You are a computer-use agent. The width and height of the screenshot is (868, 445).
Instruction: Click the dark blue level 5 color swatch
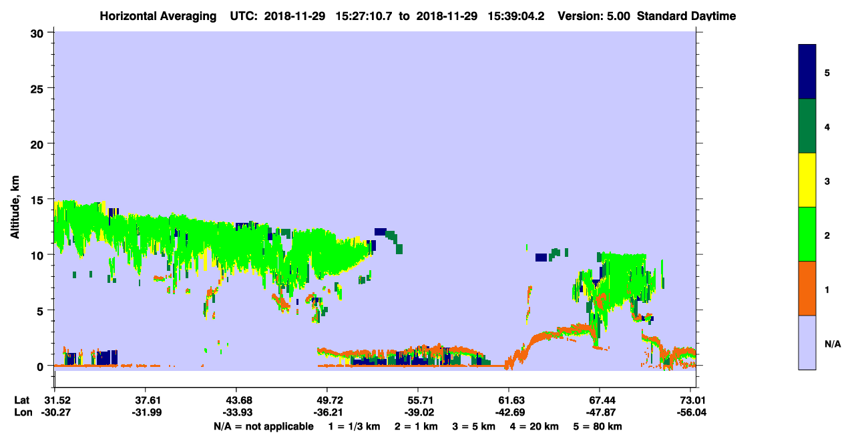click(807, 72)
